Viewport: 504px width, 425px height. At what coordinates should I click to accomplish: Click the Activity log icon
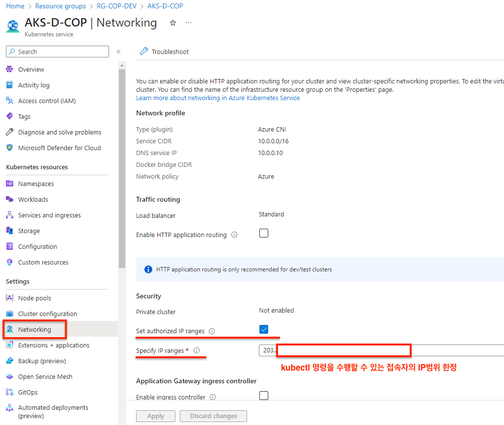[10, 85]
